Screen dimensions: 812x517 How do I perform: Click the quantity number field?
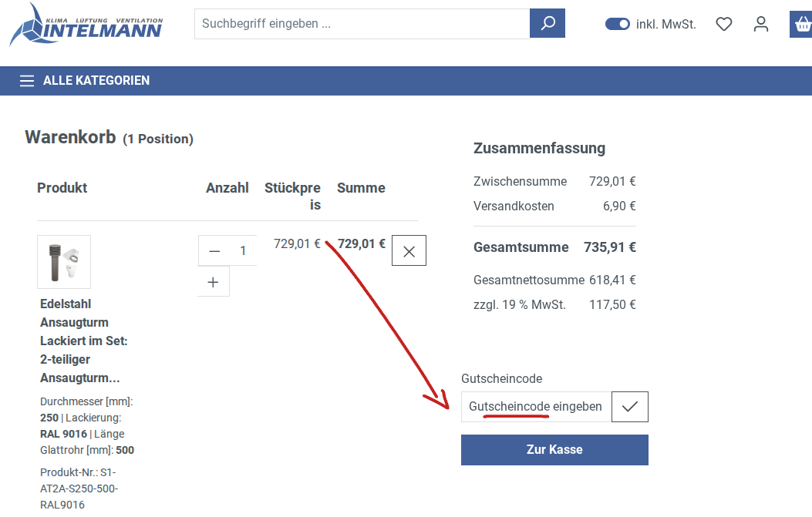click(x=243, y=251)
